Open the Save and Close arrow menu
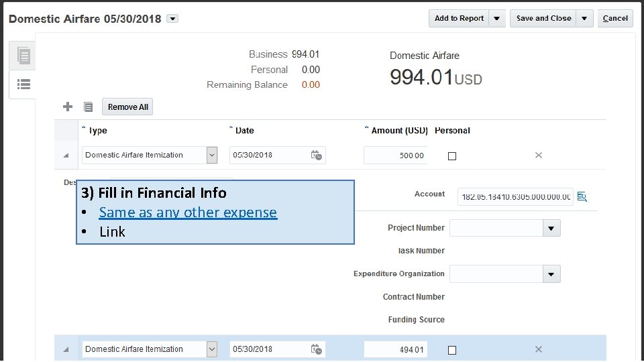The width and height of the screenshot is (644, 362). [584, 19]
